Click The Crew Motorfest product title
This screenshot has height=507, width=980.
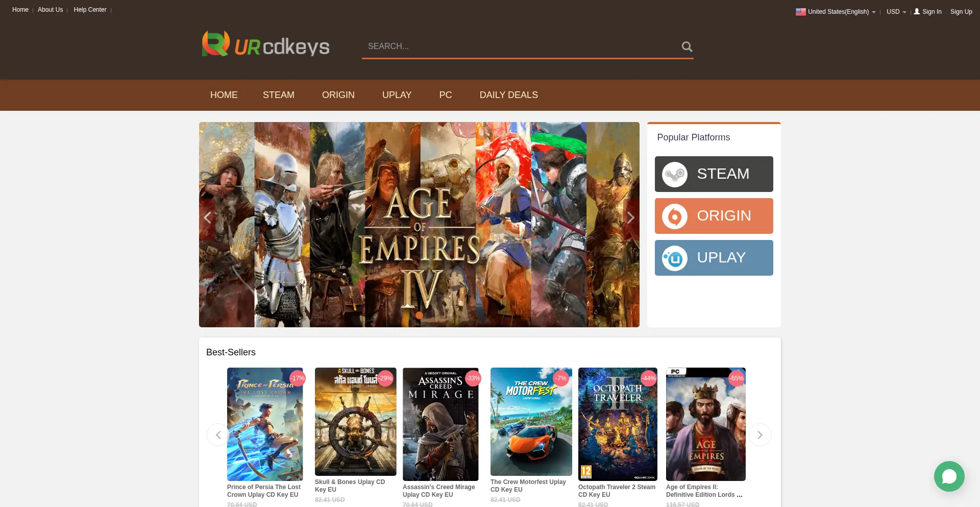click(x=528, y=486)
